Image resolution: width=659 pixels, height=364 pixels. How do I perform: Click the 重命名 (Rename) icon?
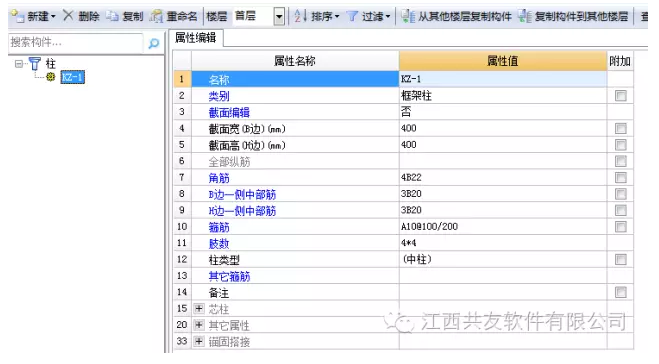pyautogui.click(x=157, y=16)
